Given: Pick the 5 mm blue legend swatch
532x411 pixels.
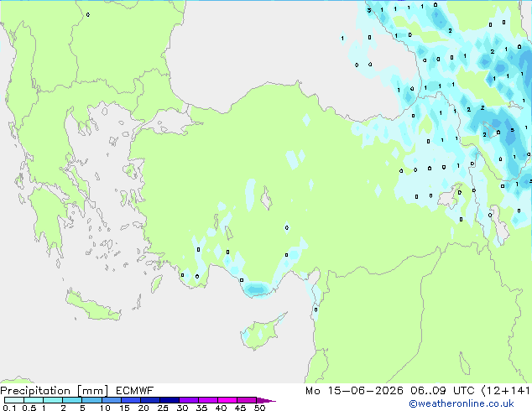Looking at the screenshot, I should pos(91,400).
